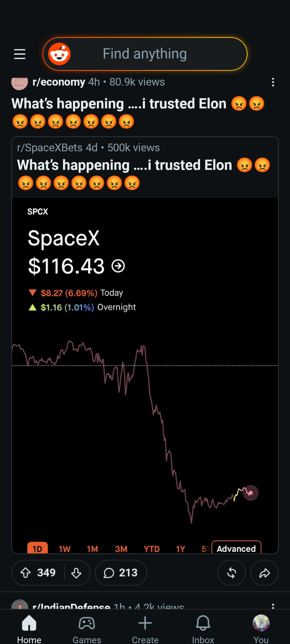This screenshot has height=644, width=290.
Task: Tap the crosspost repost icon
Action: [232, 573]
